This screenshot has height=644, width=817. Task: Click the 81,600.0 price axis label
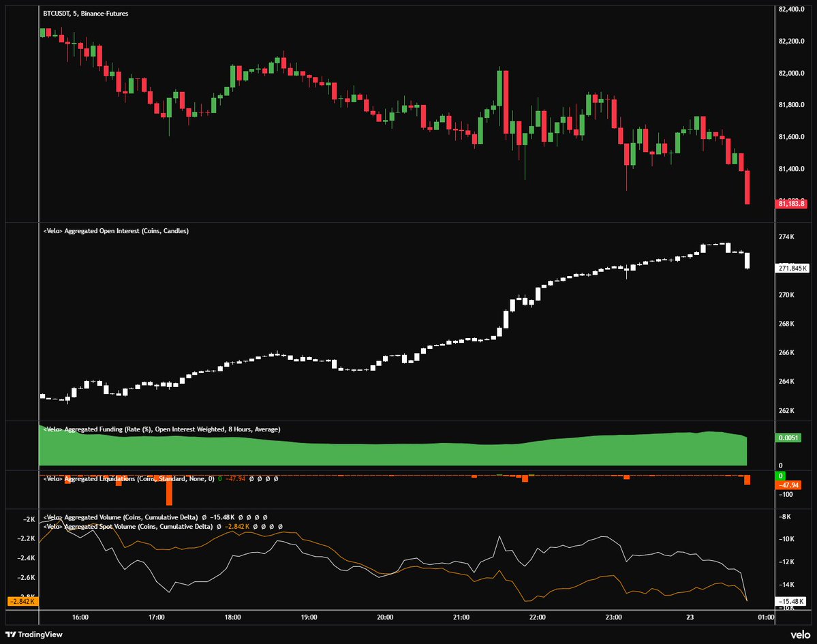tap(792, 137)
